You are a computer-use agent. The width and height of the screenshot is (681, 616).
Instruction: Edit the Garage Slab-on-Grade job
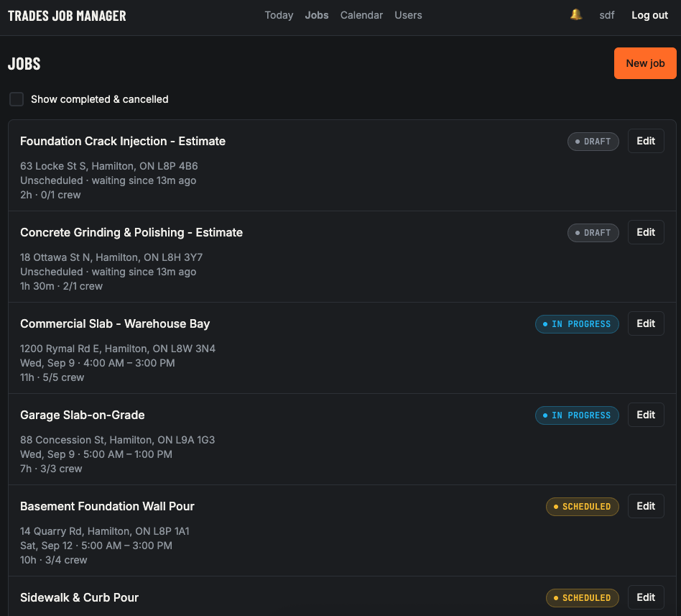click(x=645, y=415)
